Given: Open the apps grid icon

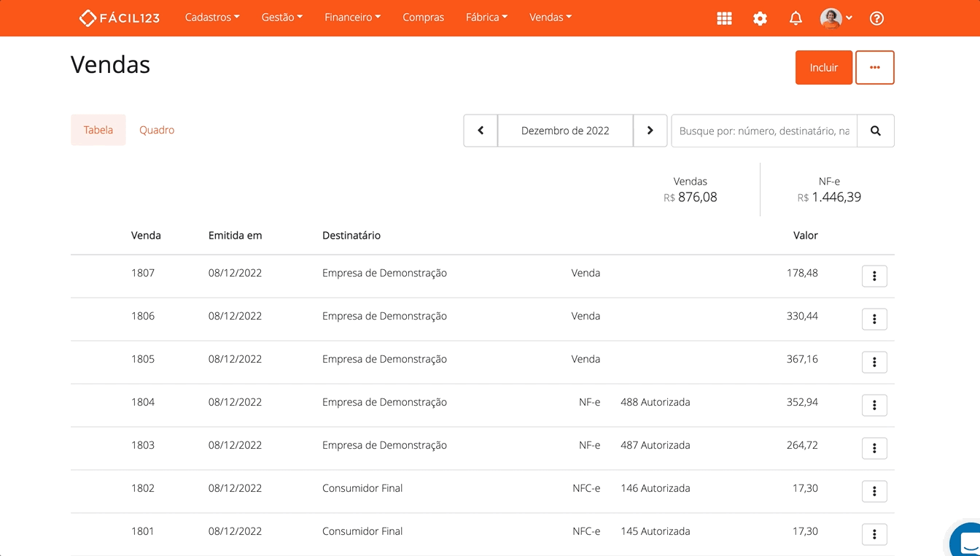Looking at the screenshot, I should pos(724,18).
